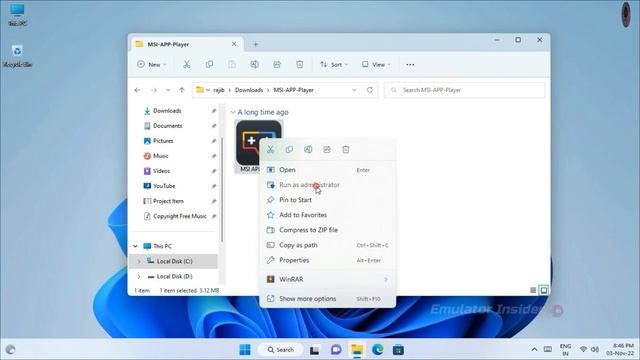Open Documents in navigation pane
Image resolution: width=640 pixels, height=360 pixels.
click(167, 126)
